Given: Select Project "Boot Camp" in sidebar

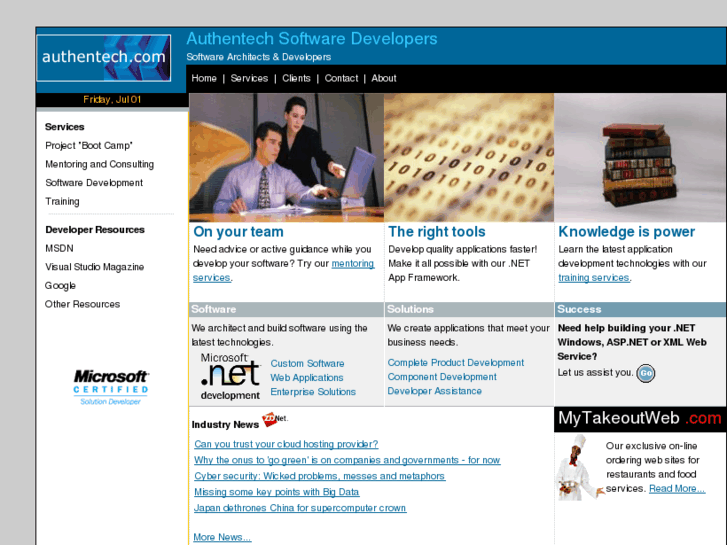Looking at the screenshot, I should 89,146.
